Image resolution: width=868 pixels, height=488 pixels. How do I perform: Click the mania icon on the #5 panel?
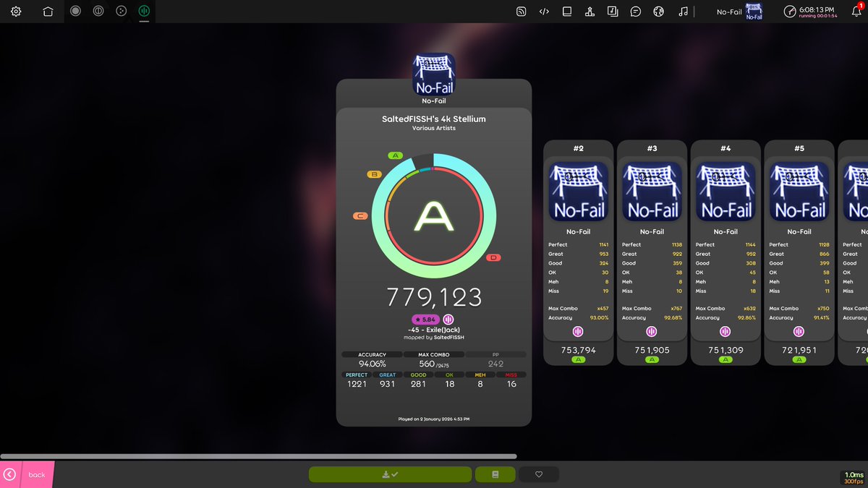[x=799, y=332]
